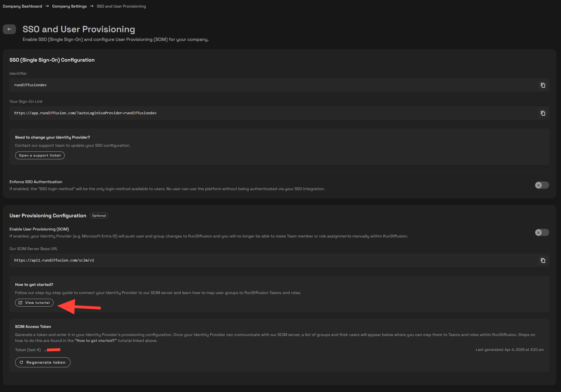The image size is (561, 392).
Task: Click the external-link icon inside View tutorial
Action: (x=20, y=302)
